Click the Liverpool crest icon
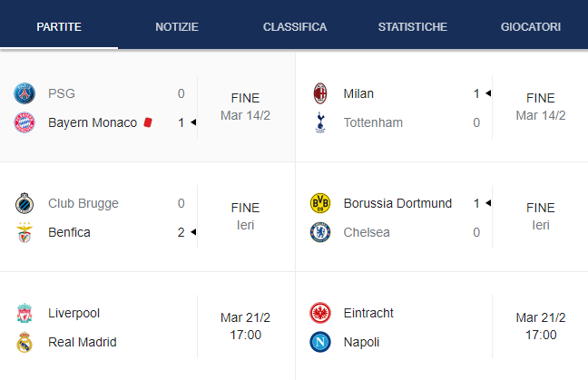This screenshot has height=380, width=588. tap(24, 313)
